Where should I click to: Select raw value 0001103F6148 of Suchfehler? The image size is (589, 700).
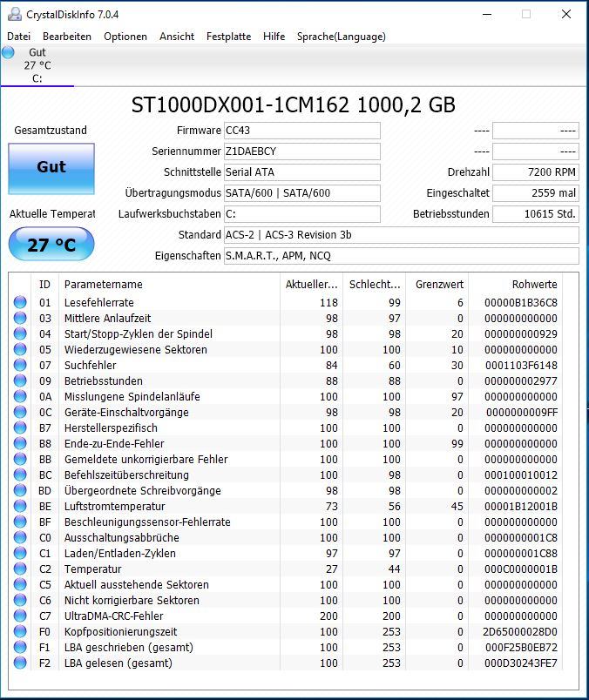(x=521, y=365)
